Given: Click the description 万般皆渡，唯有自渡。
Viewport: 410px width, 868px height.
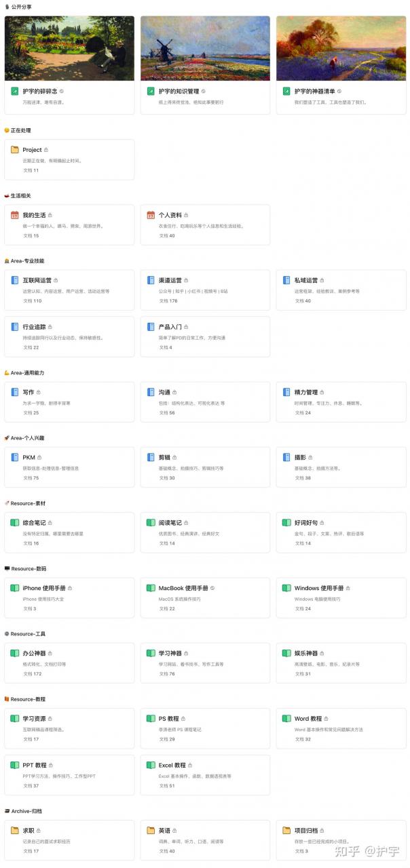Looking at the screenshot, I should coord(43,102).
